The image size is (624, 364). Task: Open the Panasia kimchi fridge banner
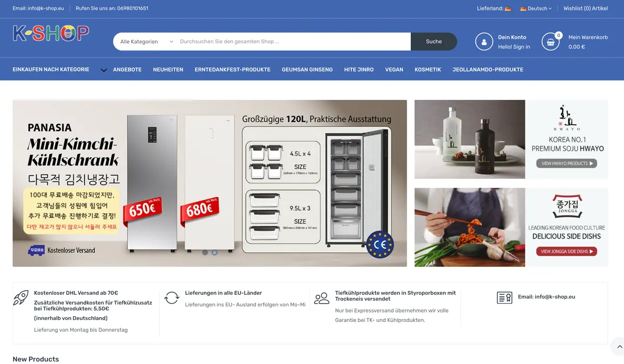[210, 183]
